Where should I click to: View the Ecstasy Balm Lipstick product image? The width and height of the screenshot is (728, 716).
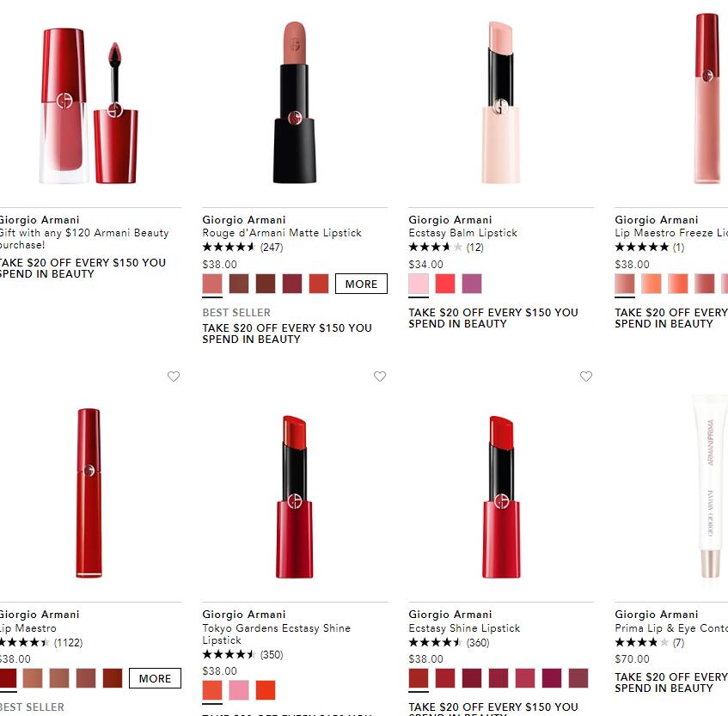click(500, 102)
